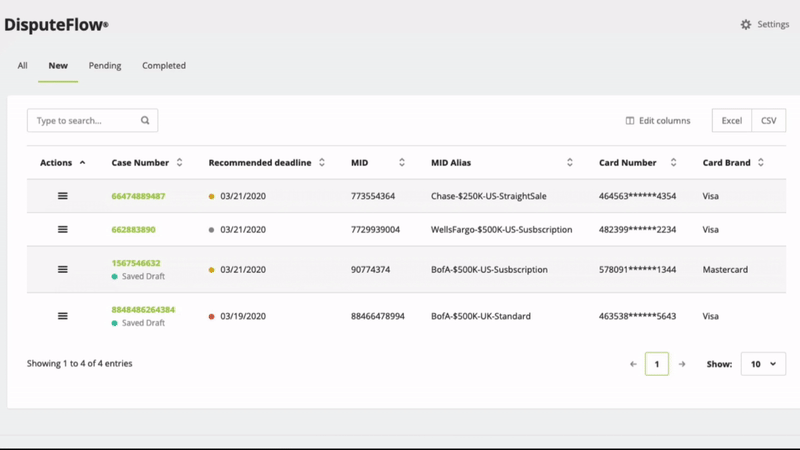The width and height of the screenshot is (800, 450).
Task: Go to previous page arrow
Action: coord(633,364)
